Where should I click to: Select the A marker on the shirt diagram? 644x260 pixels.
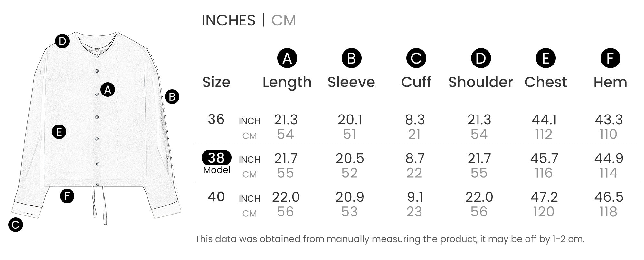pos(108,90)
